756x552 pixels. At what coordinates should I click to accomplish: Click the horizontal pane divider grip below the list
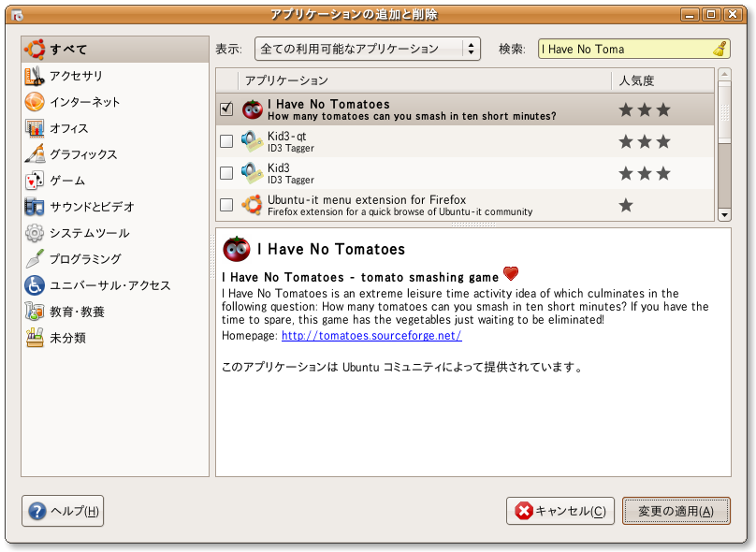pyautogui.click(x=473, y=225)
